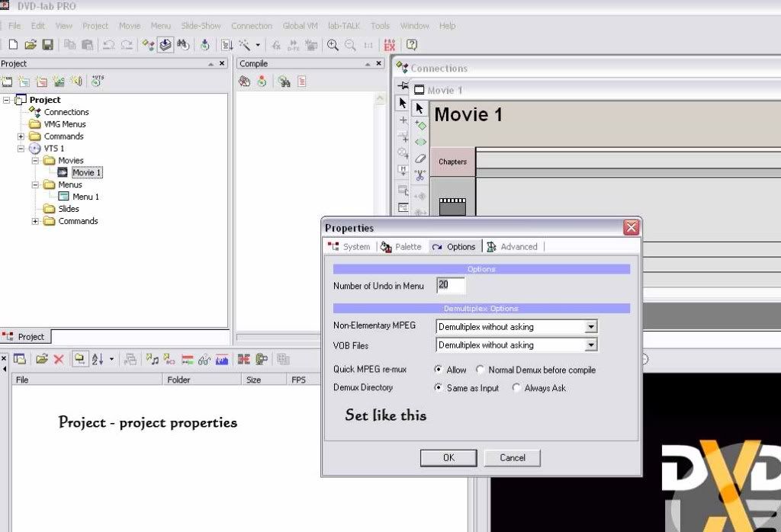Collapse the Movies folder node
The height and width of the screenshot is (532, 781).
35,160
